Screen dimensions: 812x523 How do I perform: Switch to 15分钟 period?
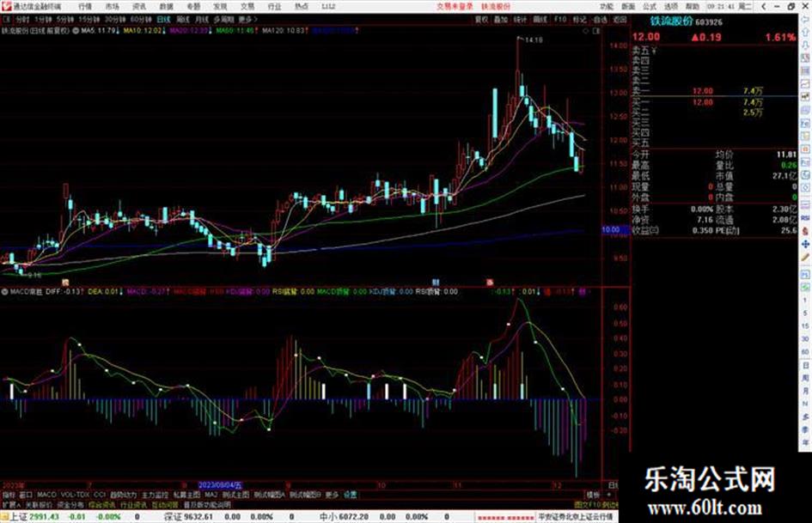[x=89, y=19]
